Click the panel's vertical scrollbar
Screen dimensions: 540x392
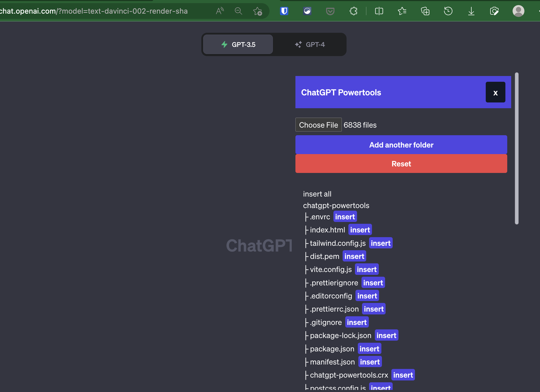[517, 148]
